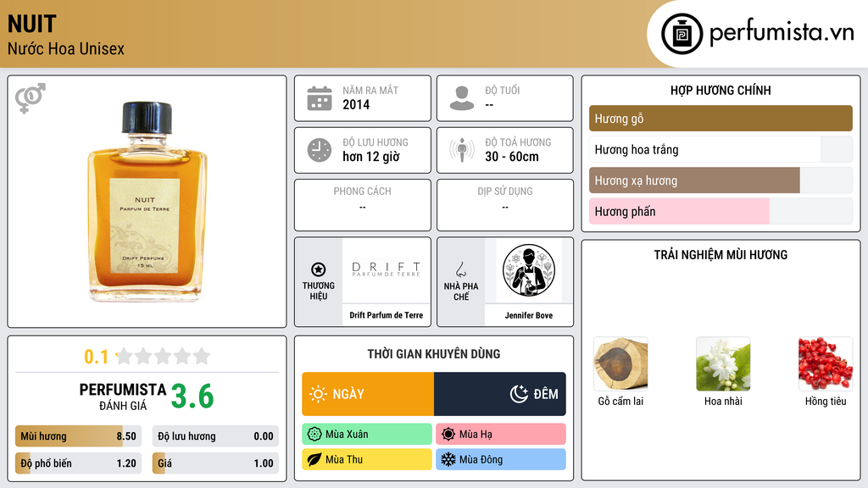Click the 2014 launch year value
The width and height of the screenshot is (868, 488).
[x=356, y=104]
